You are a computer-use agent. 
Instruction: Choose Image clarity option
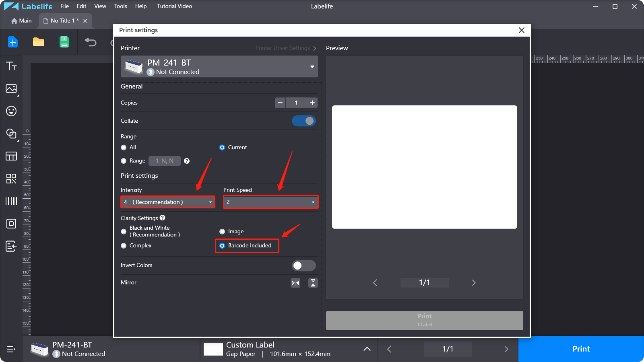(x=222, y=231)
